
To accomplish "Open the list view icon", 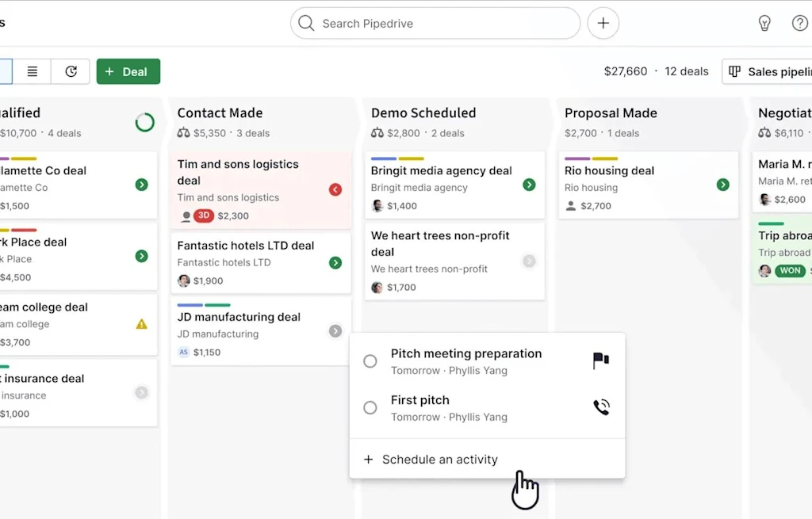I will click(32, 71).
